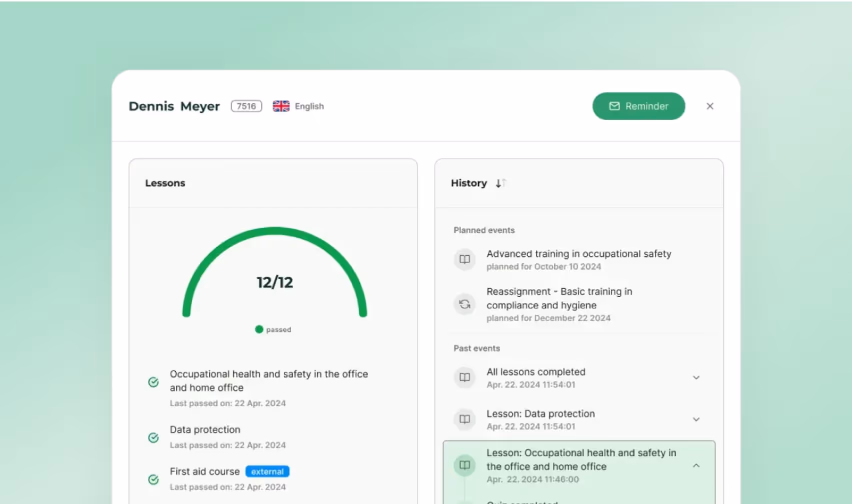Select the 7516 ID badge

pos(246,106)
